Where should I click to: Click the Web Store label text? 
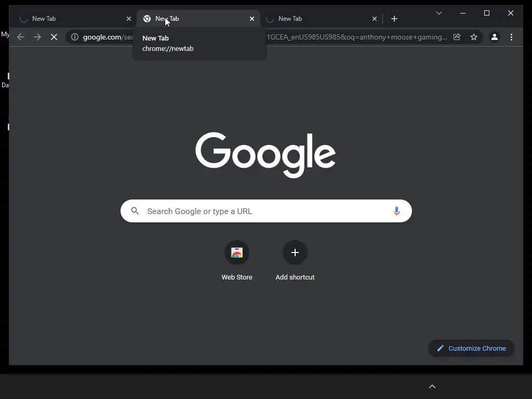tap(237, 277)
